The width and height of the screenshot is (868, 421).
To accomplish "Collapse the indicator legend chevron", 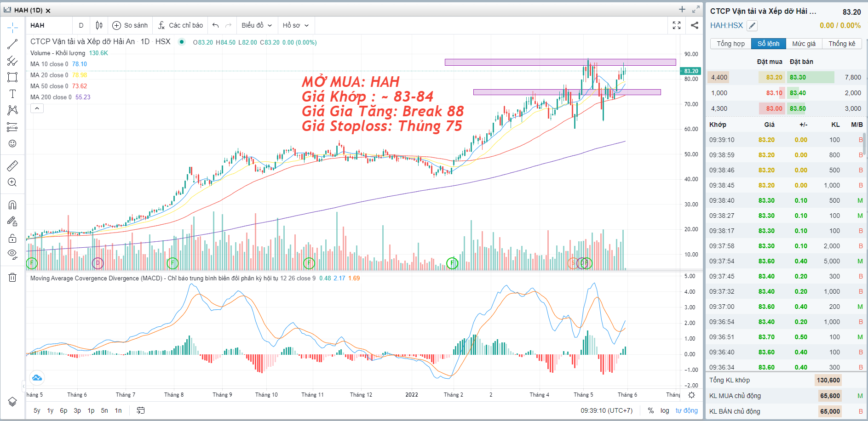I will [x=37, y=108].
